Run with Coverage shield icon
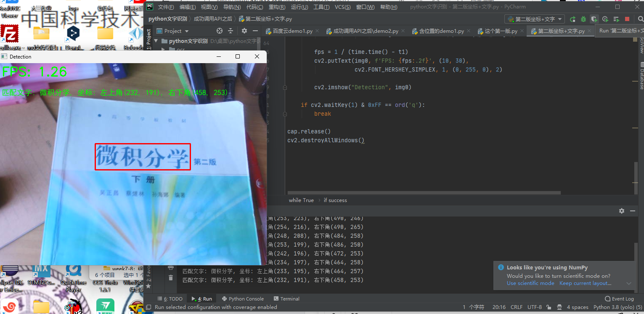 [594, 19]
